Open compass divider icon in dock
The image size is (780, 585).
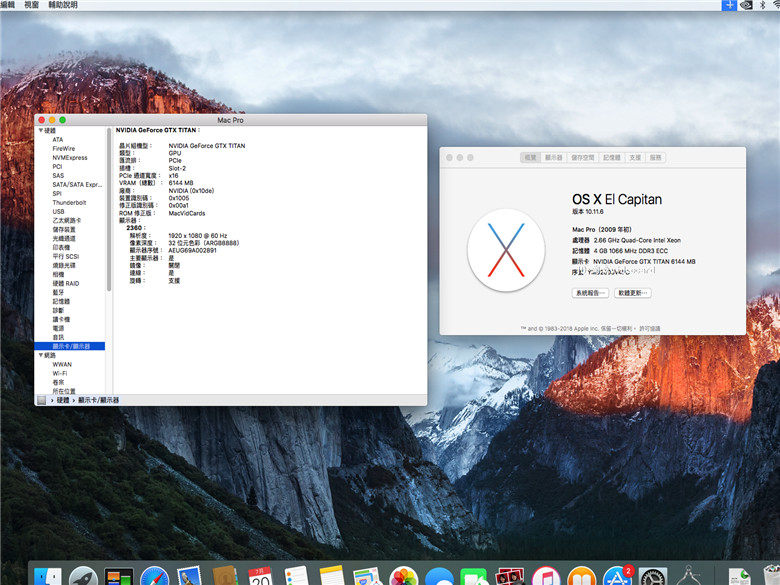point(689,577)
